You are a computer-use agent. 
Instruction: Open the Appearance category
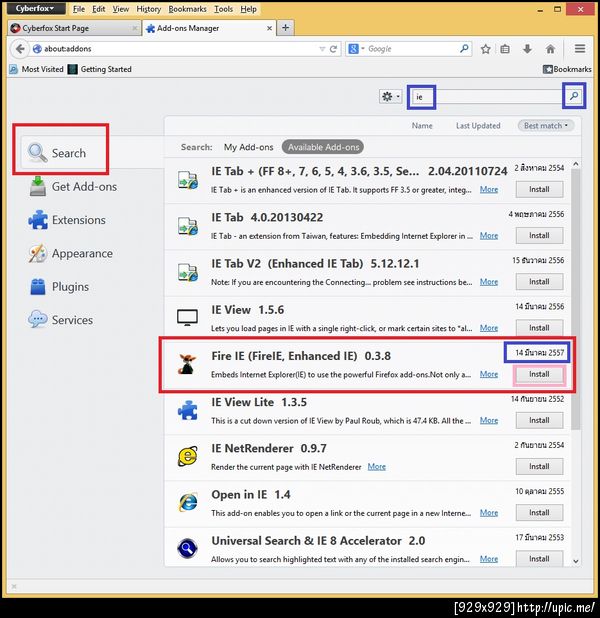[x=71, y=253]
